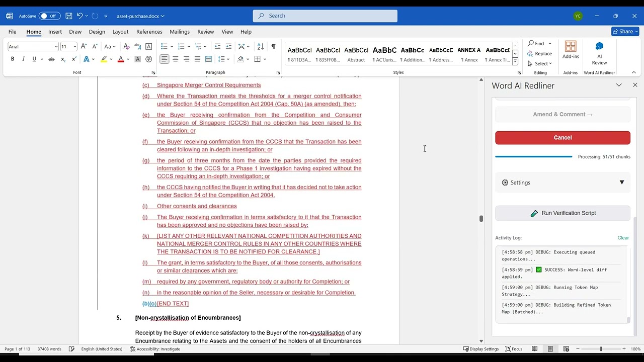
Task: Open Find in Editing group
Action: pos(536,43)
